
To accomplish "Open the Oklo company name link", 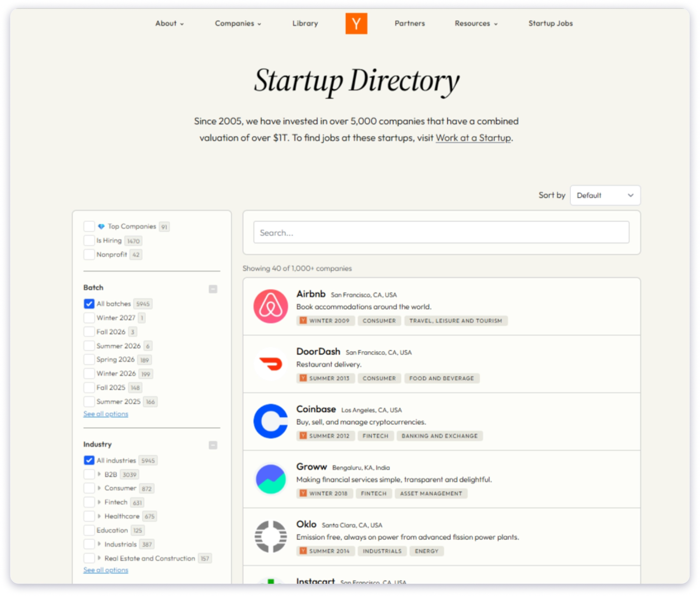I will pos(306,524).
